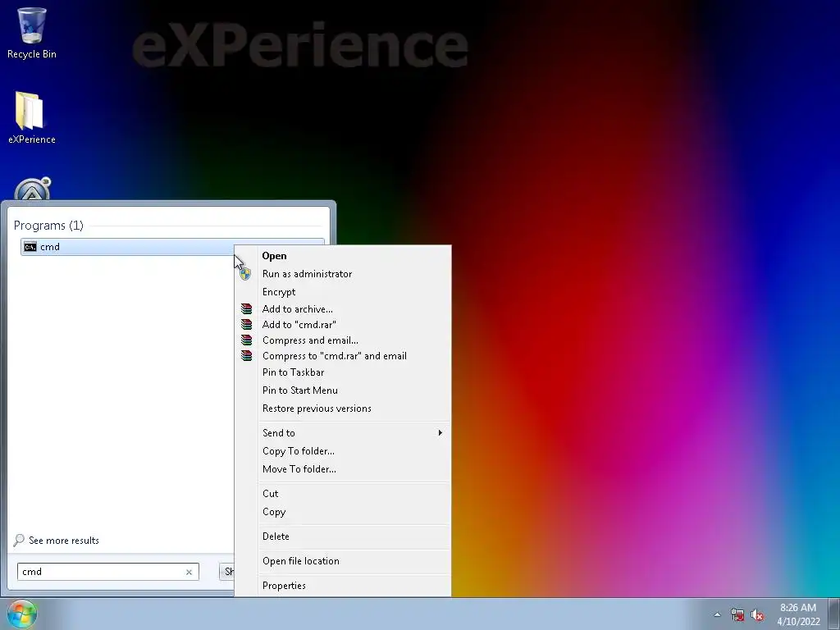
Task: Select the cmd search result row
Action: pyautogui.click(x=127, y=247)
